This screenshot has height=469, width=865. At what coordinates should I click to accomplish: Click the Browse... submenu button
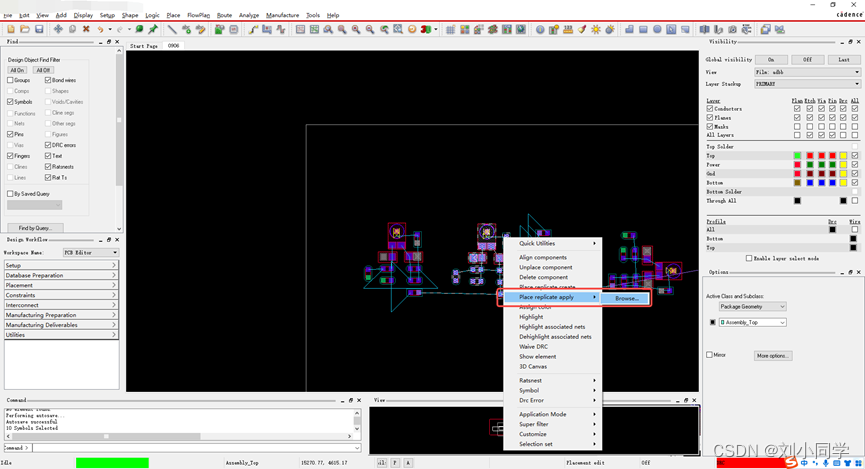[x=627, y=298]
